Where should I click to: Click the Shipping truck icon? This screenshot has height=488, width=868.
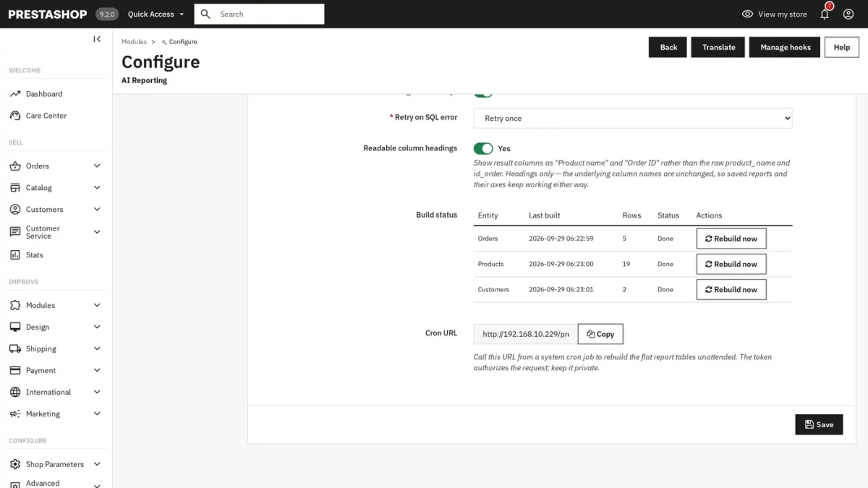pyautogui.click(x=15, y=348)
